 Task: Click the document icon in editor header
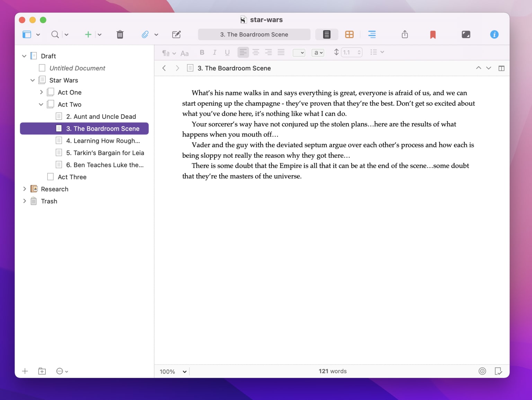pyautogui.click(x=190, y=68)
